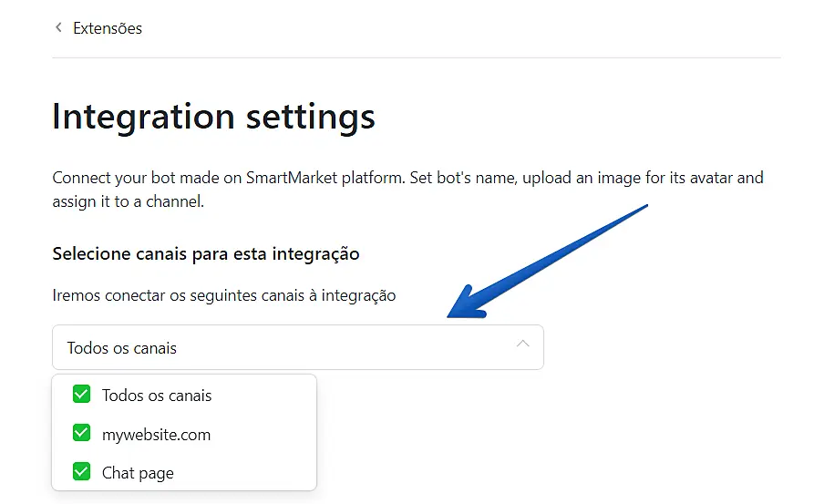Click the back chevron beside Extensões
The height and width of the screenshot is (504, 814).
pos(59,28)
